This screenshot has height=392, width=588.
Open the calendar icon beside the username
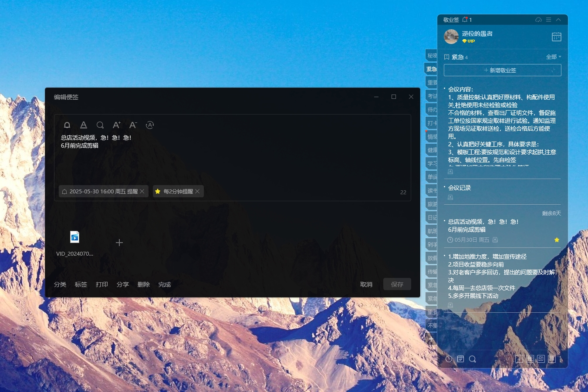[x=556, y=37]
